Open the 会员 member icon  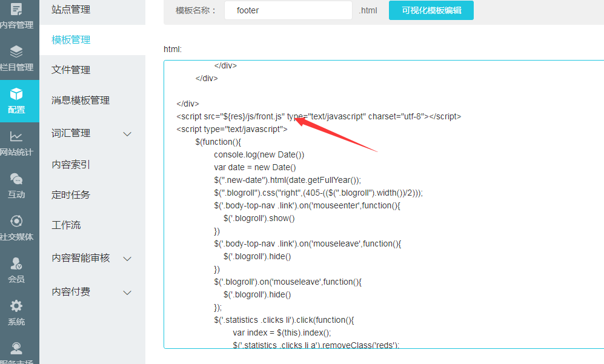point(16,263)
